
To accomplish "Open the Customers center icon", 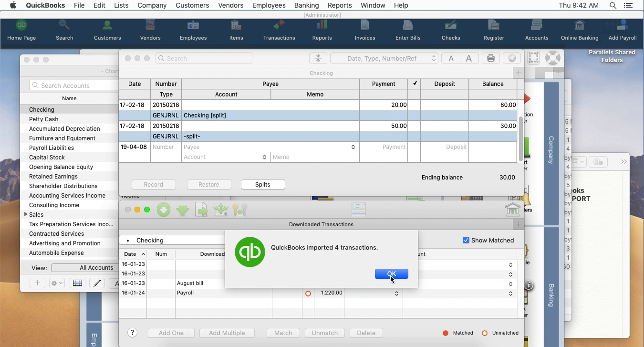I will pos(107,30).
